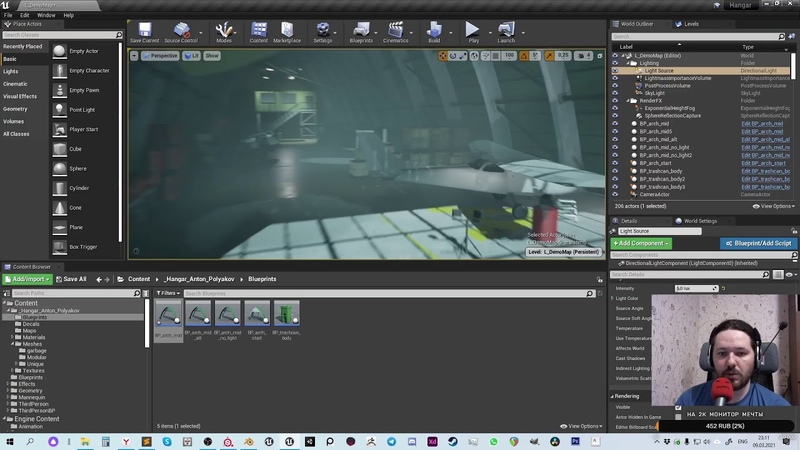Select the Geometry category in Place Actors
This screenshot has width=800, height=450.
pos(15,109)
